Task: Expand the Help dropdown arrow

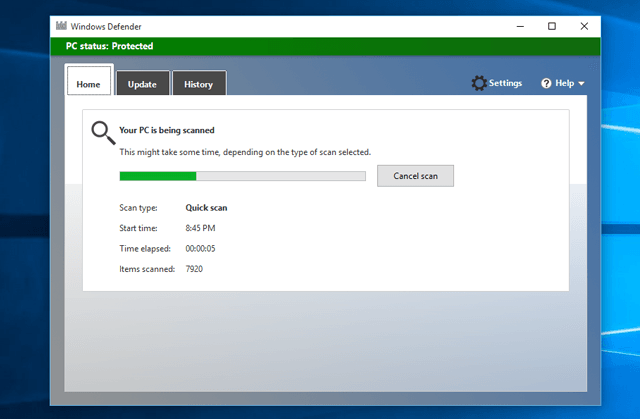Action: tap(581, 83)
